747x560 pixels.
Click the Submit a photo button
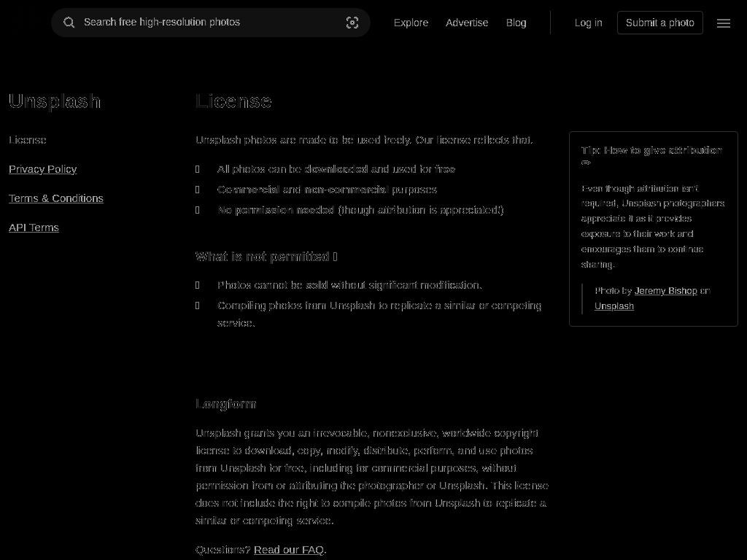click(659, 23)
